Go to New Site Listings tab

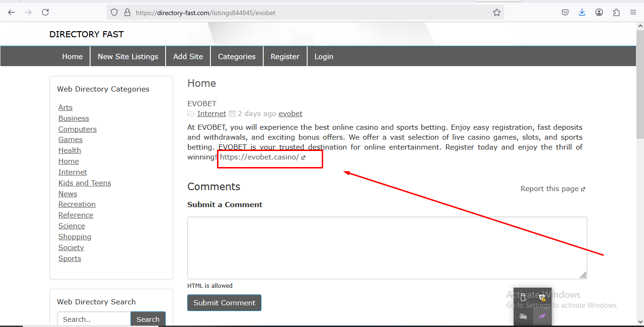128,57
